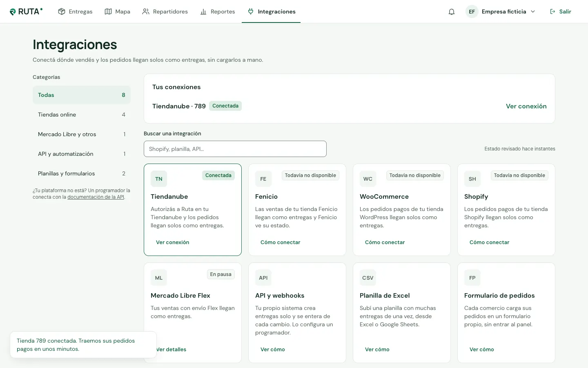Click Ver cómo on Planilla de Excel
Image resolution: width=588 pixels, height=368 pixels.
377,350
